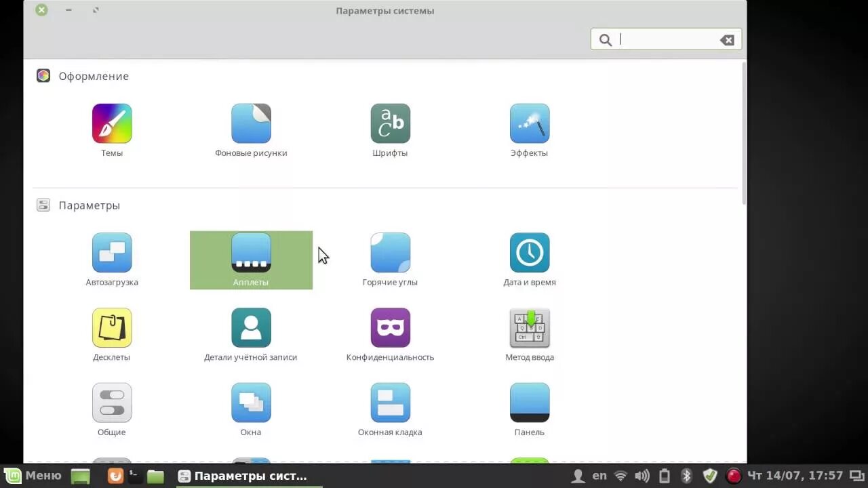Click the show desktop panel icon

(81, 476)
